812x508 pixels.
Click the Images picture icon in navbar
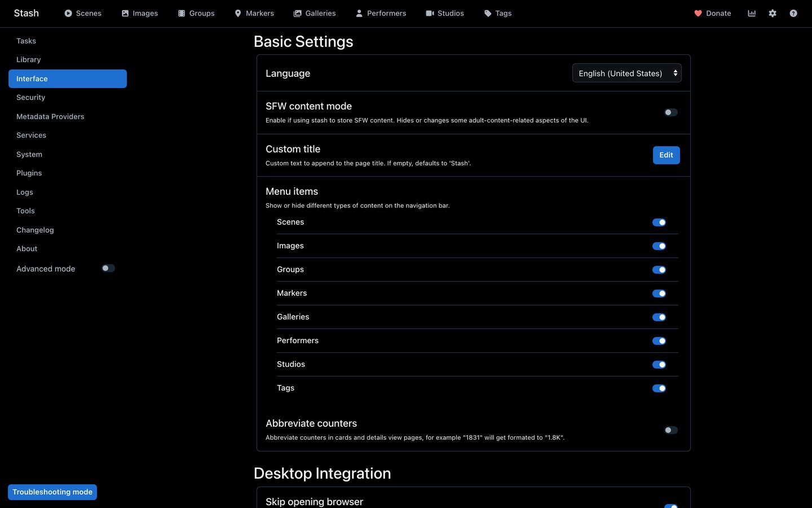pos(125,14)
